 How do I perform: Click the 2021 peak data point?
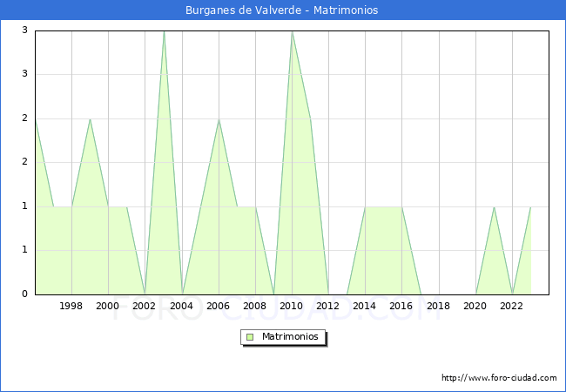coord(494,206)
